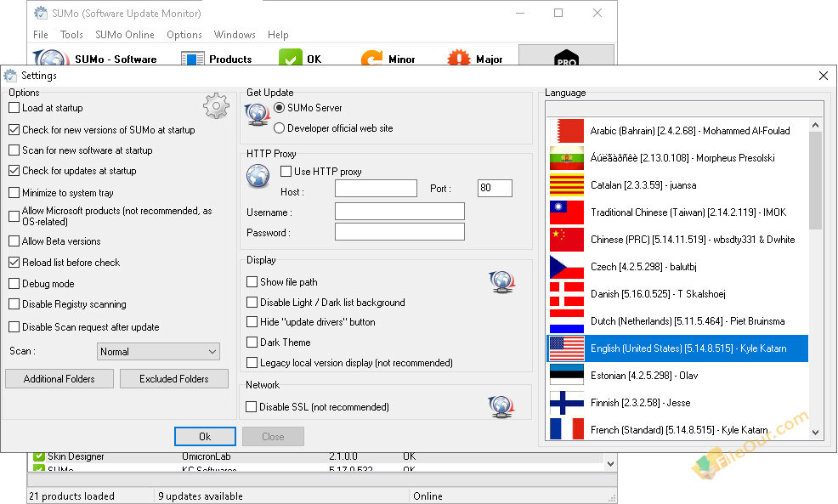Viewport: 838px width, 504px height.
Task: Click the Dutch flag icon
Action: pos(567,321)
